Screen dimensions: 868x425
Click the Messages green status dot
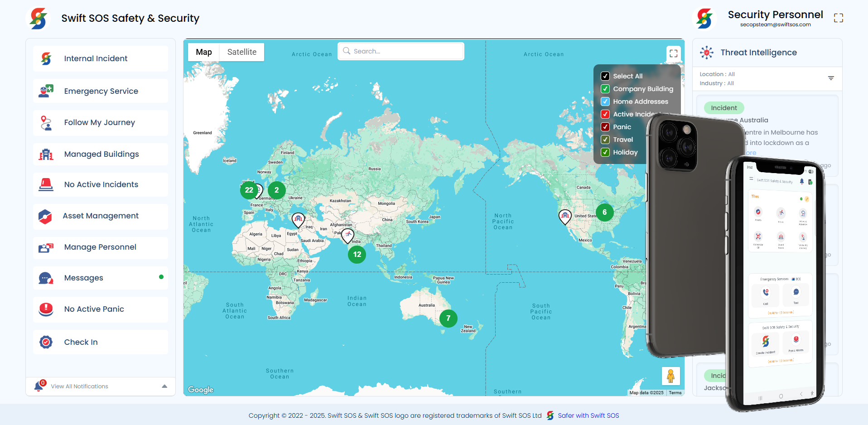(161, 277)
